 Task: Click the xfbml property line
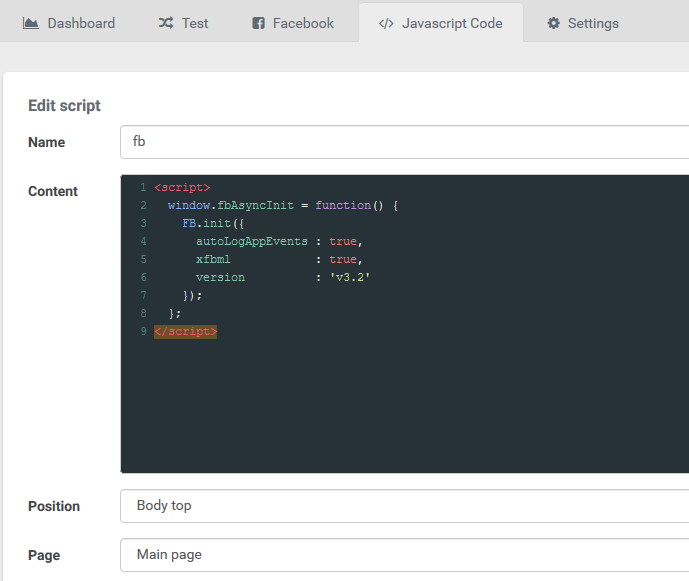pyautogui.click(x=279, y=259)
